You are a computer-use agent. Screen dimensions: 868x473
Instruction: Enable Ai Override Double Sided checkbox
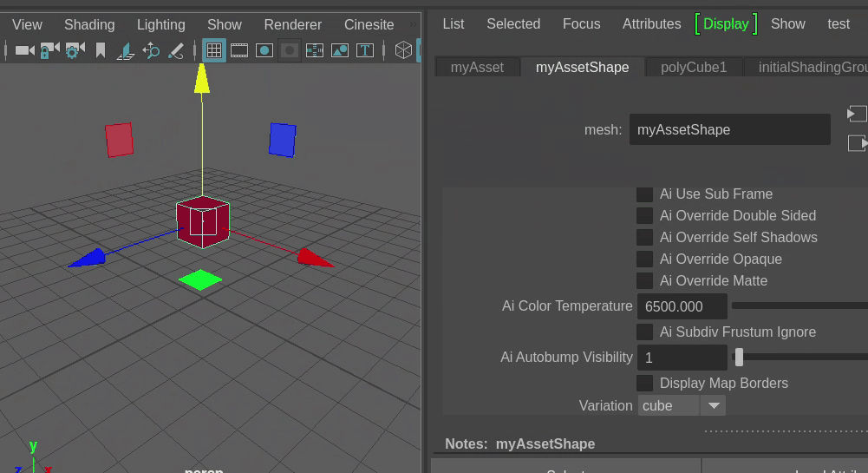tap(644, 216)
